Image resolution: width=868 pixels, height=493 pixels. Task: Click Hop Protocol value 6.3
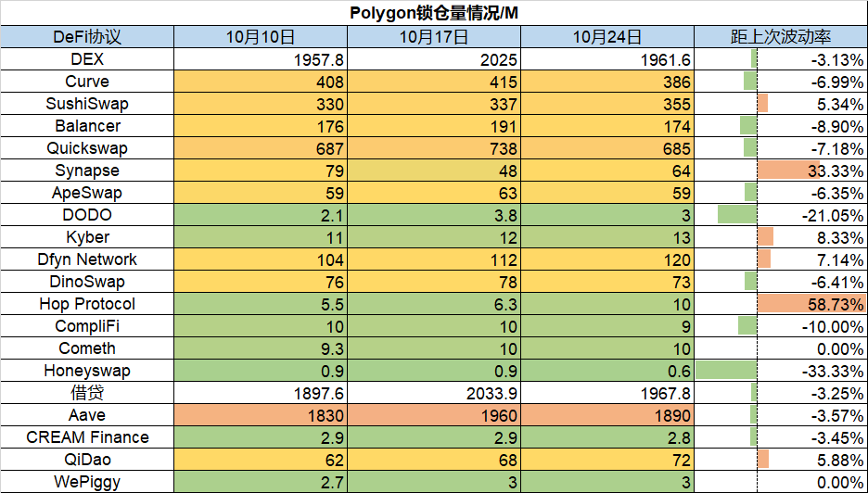(x=433, y=304)
